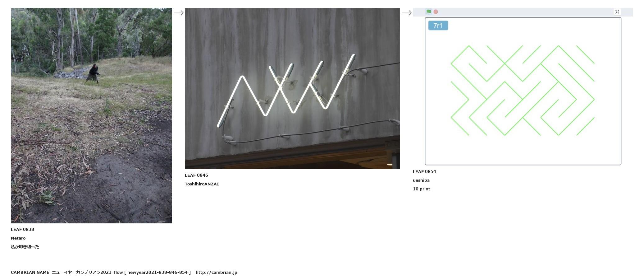Screen dimensions: 644x280
Task: Open the neon zigzag sign photo
Action: coord(292,88)
